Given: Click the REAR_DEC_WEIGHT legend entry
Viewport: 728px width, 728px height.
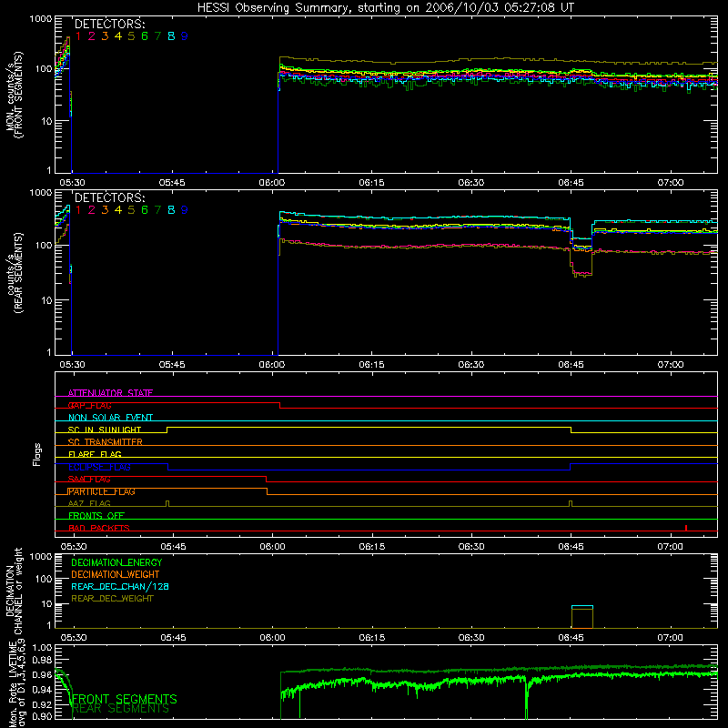Looking at the screenshot, I should (x=112, y=599).
